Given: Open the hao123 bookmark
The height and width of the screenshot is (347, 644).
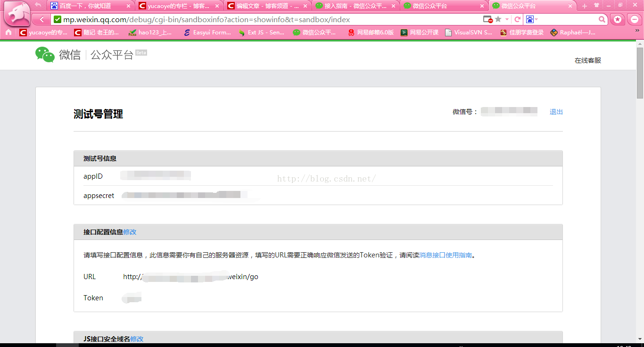Looking at the screenshot, I should tap(150, 33).
